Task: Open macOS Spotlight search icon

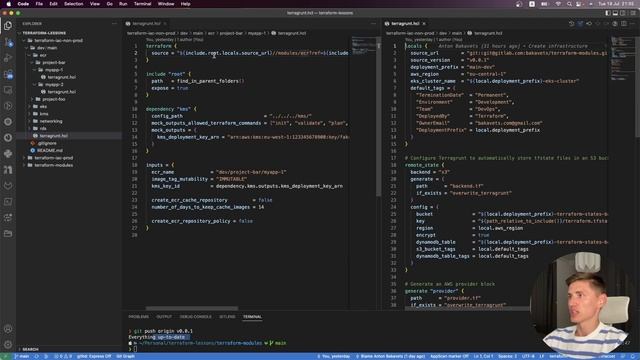Action: pos(569,4)
